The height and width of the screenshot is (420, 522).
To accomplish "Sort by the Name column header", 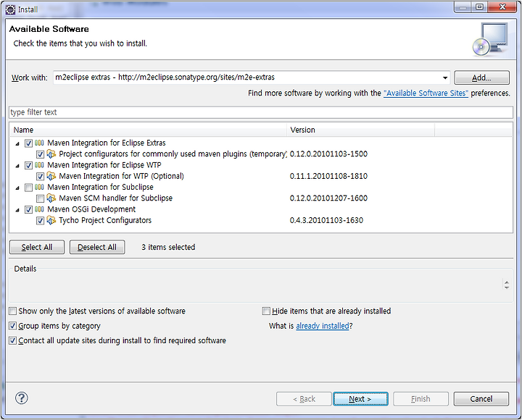I will pyautogui.click(x=148, y=130).
